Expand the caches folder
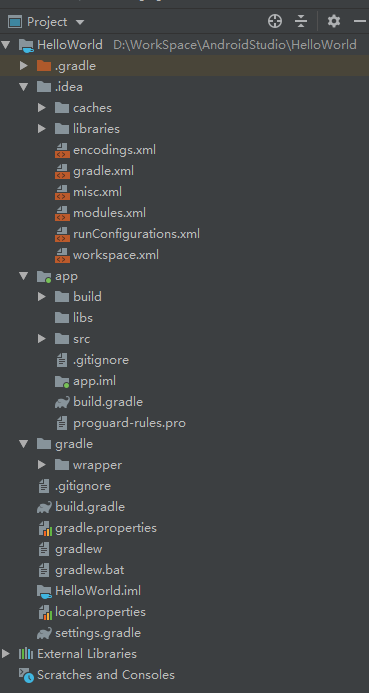The height and width of the screenshot is (693, 369). (x=42, y=107)
